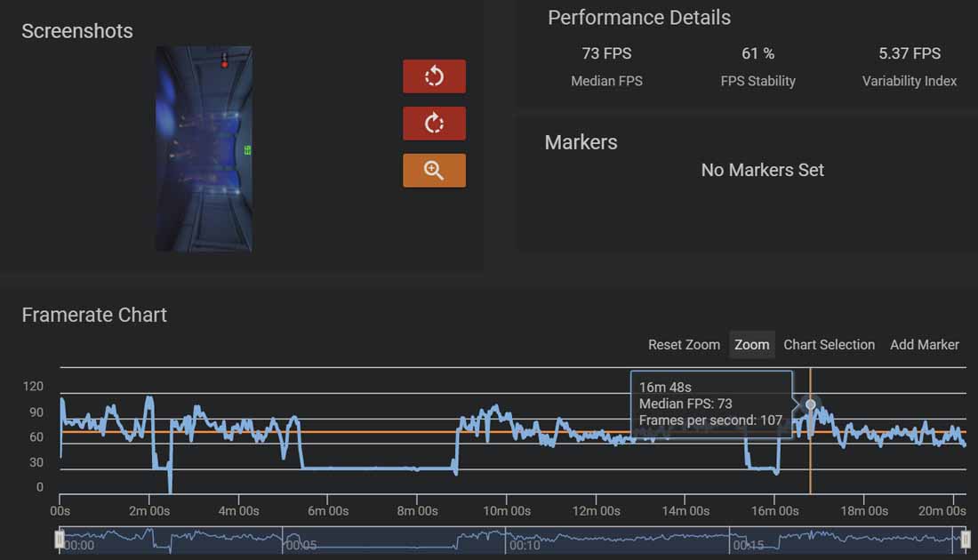The height and width of the screenshot is (560, 978).
Task: Rotate the screenshot clockwise
Action: pyautogui.click(x=434, y=123)
